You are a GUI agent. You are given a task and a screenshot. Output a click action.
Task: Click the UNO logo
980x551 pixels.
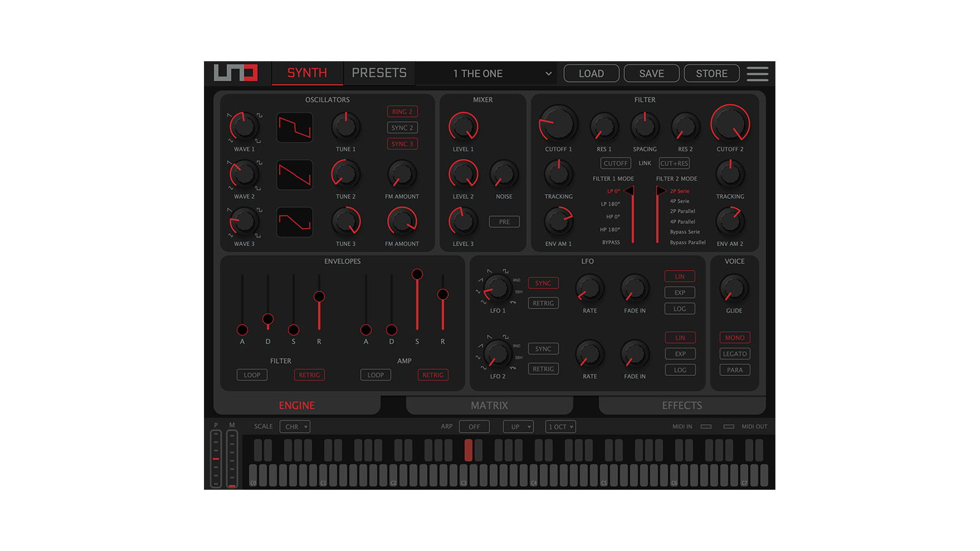[236, 73]
